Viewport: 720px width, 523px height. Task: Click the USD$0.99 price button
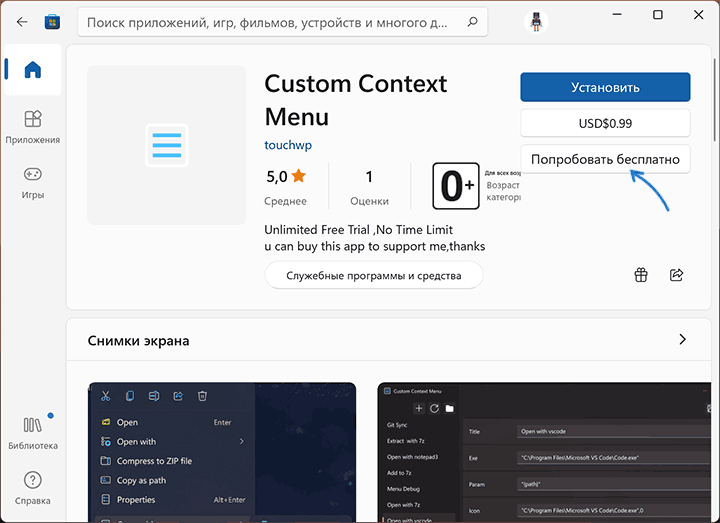605,123
